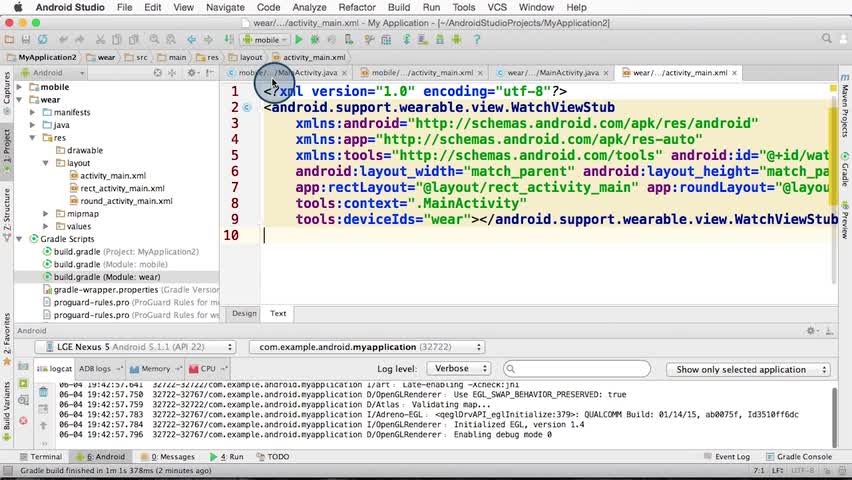Click the Replace toolbar icon
This screenshot has height=480, width=852.
click(x=171, y=40)
